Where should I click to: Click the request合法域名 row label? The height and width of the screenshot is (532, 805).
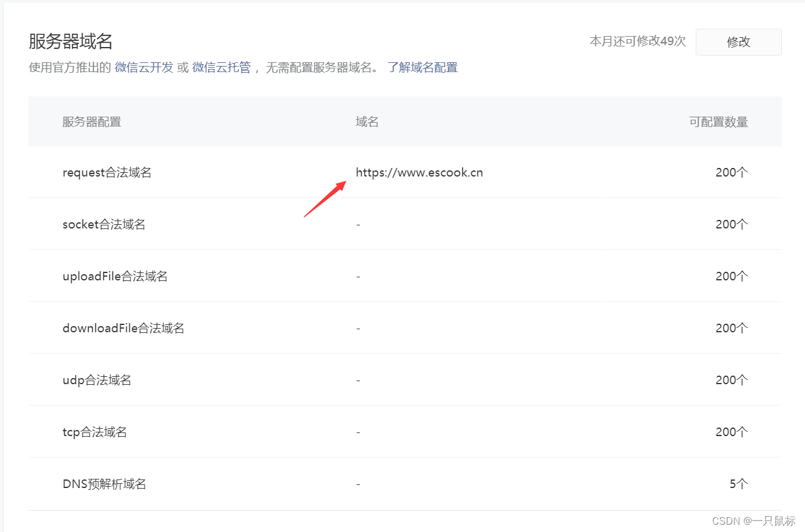click(x=107, y=172)
